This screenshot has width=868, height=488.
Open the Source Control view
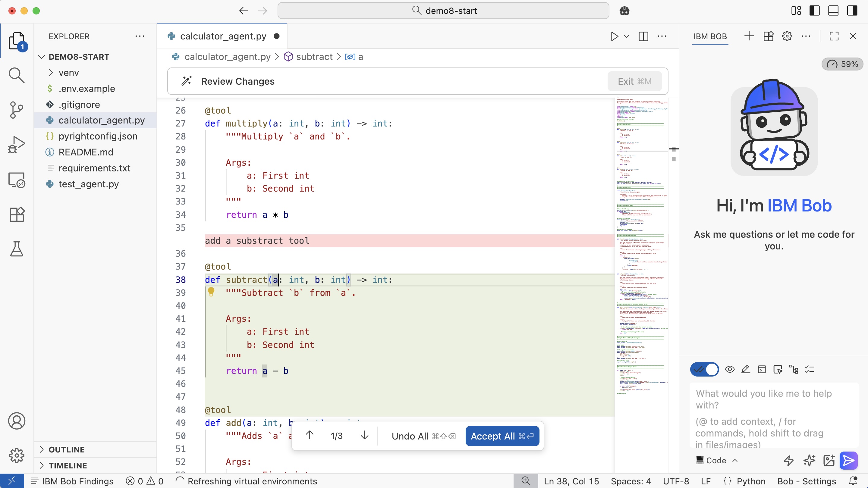[x=16, y=110]
